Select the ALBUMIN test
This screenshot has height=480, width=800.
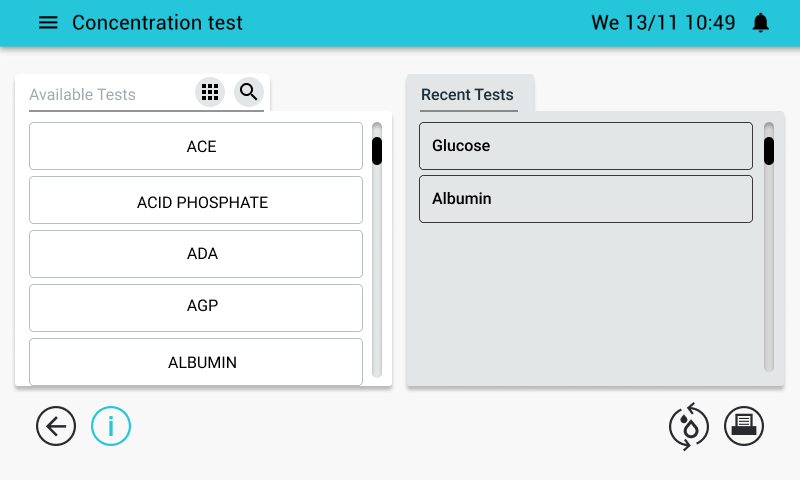[196, 362]
